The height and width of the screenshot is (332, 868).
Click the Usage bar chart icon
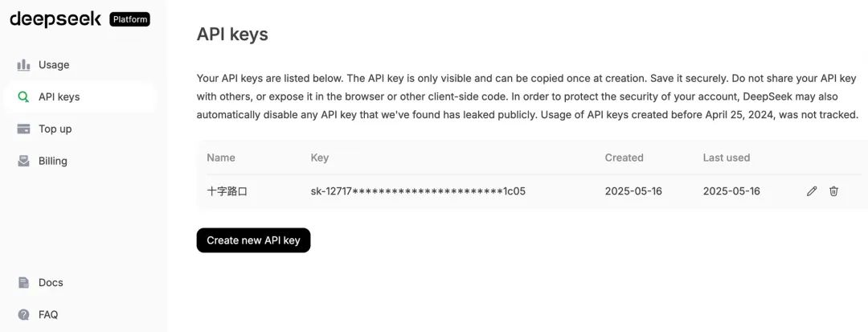point(23,65)
